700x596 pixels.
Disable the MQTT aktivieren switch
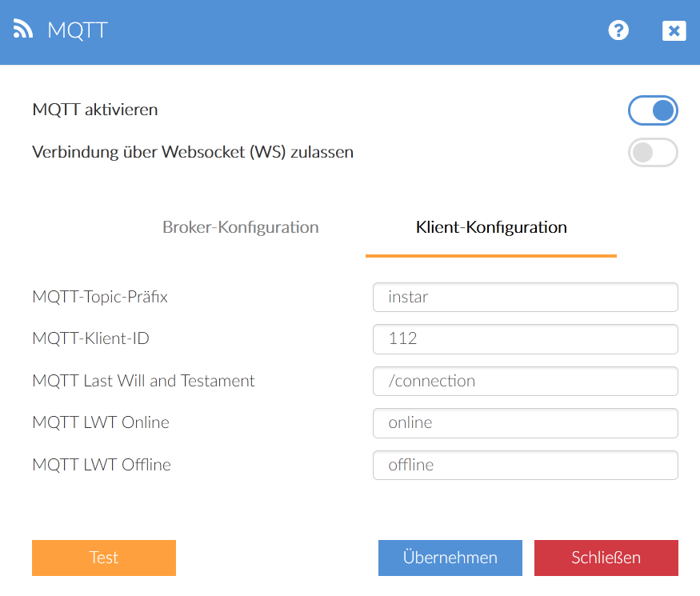[653, 110]
